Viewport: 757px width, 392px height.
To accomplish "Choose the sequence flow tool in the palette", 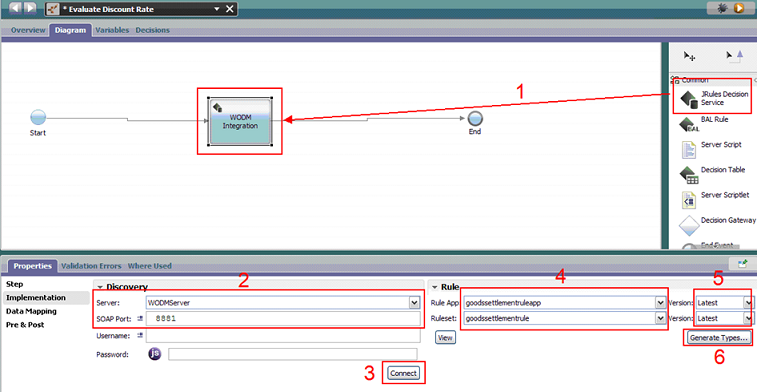I will tap(734, 56).
